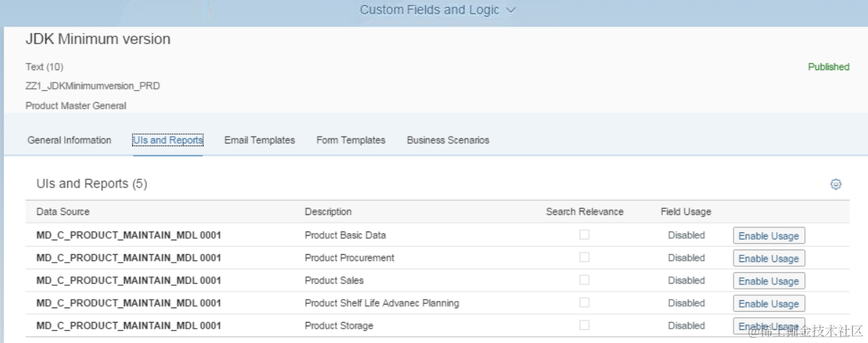
Task: Go to the Form Templates tab
Action: pyautogui.click(x=351, y=140)
